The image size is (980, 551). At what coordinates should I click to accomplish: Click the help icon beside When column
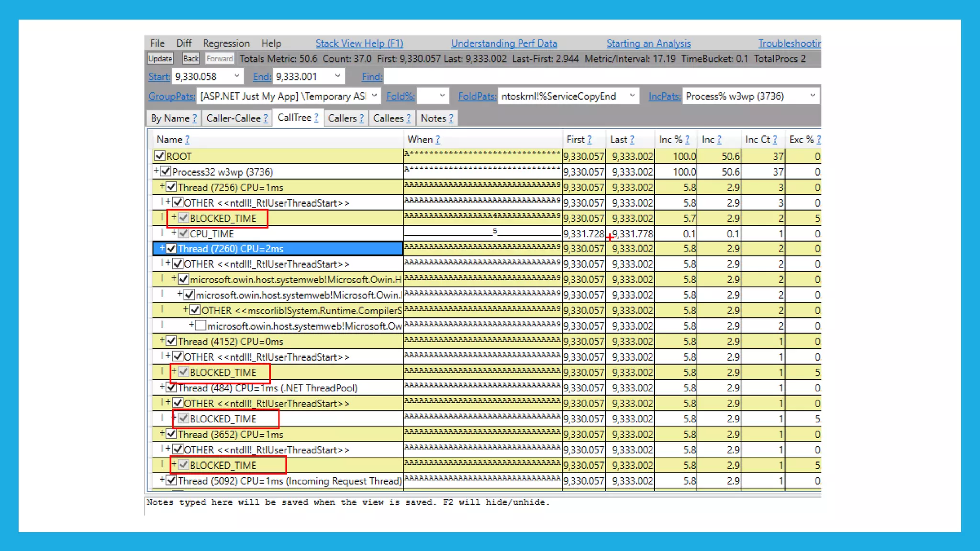(437, 140)
